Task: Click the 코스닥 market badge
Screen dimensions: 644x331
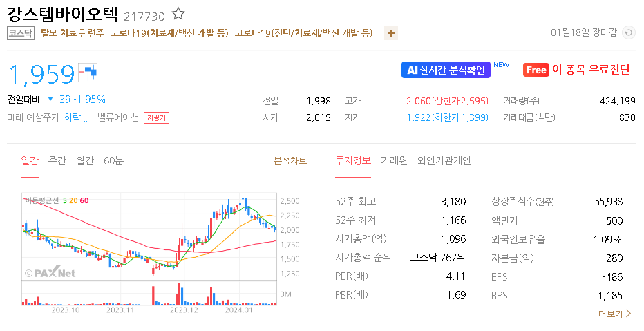Action: pos(21,33)
